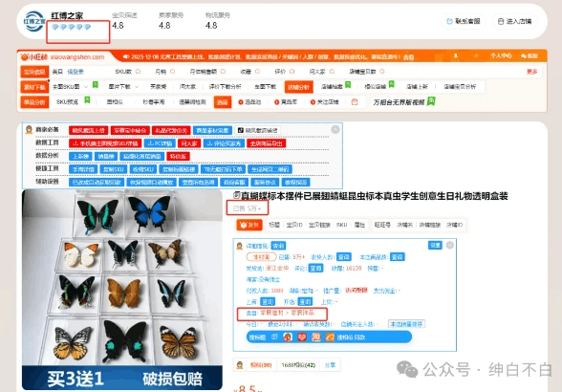Screen dimensions: 562x392
Task: Click the butterfly specimen product image
Action: [122, 290]
